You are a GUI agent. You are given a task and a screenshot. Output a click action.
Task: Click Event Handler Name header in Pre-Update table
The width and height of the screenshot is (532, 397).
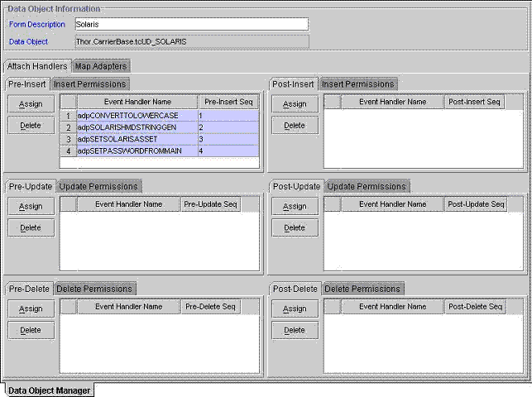click(128, 204)
